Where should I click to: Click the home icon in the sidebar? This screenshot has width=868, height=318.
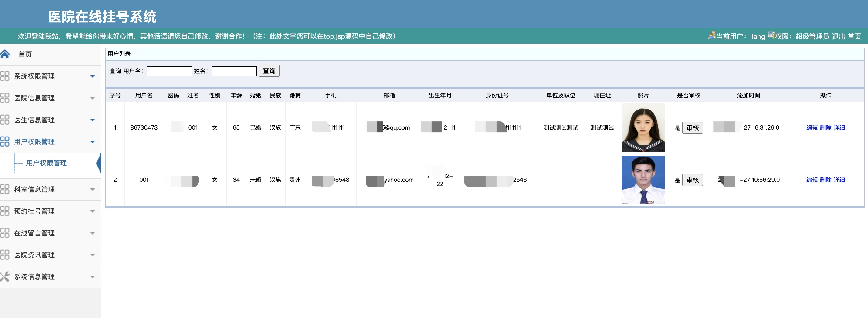5,54
